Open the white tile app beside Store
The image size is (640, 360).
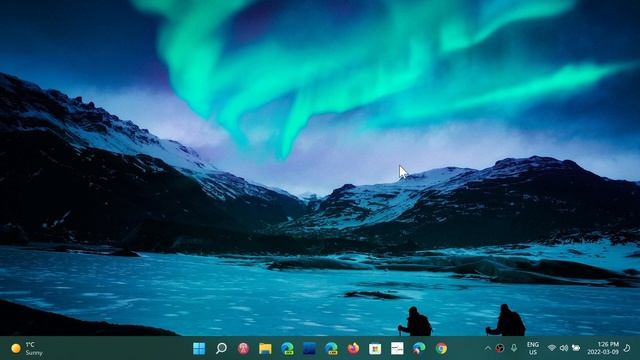[x=397, y=349]
